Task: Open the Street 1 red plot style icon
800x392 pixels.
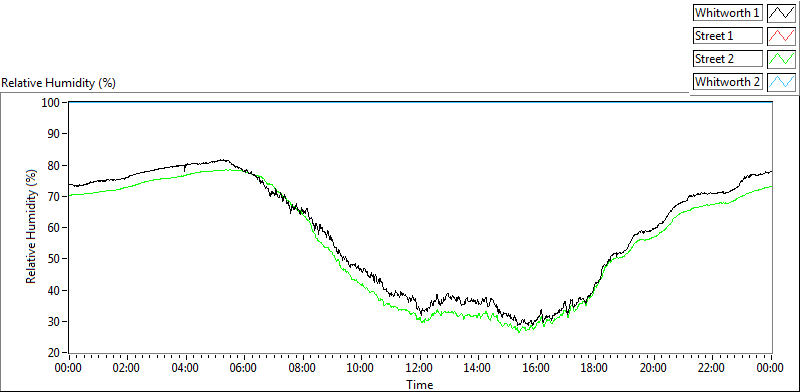Action: (x=781, y=36)
